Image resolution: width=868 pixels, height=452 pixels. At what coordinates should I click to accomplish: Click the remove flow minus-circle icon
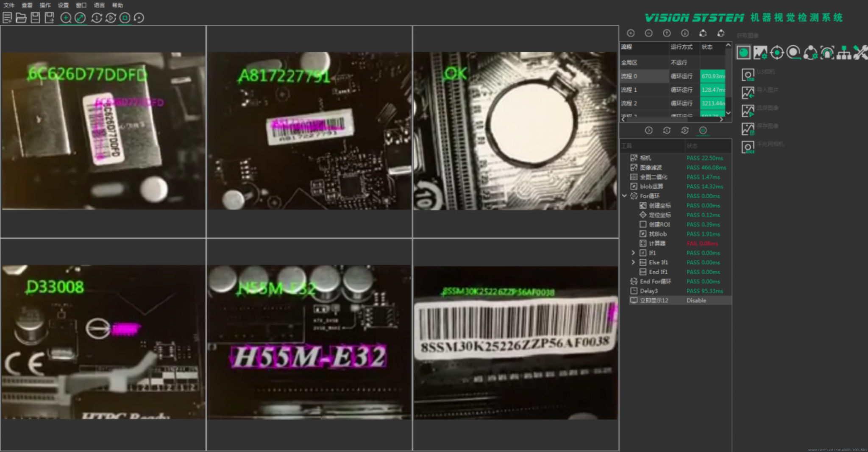coord(648,33)
